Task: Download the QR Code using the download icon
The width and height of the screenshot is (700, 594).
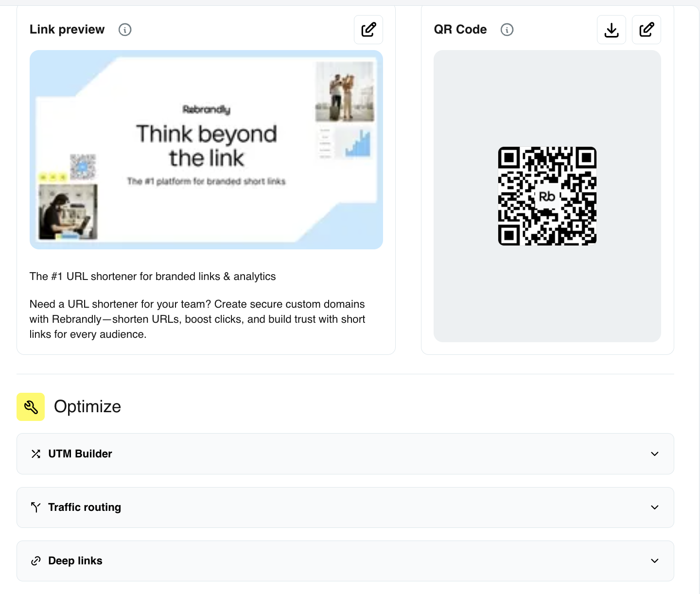Action: click(612, 30)
